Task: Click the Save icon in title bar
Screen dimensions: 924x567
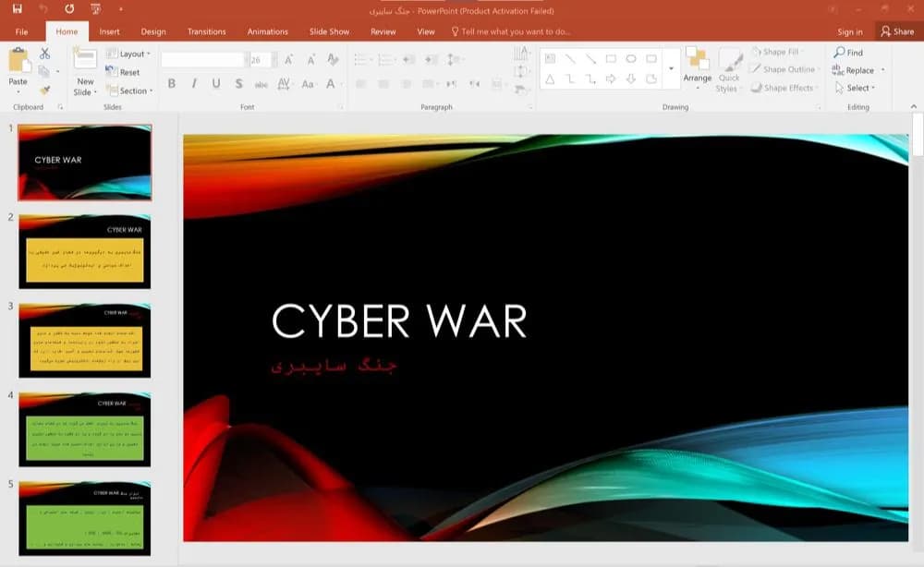Action: (17, 9)
